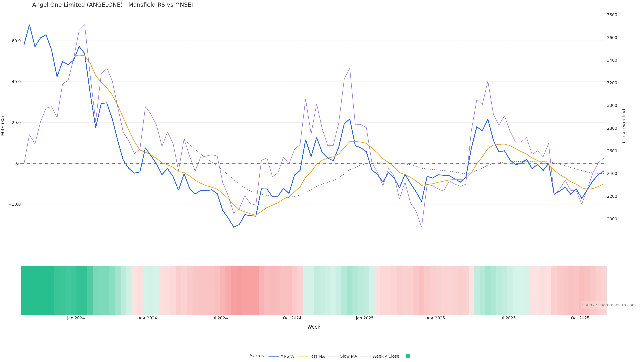Click the Jan 2025 x-axis label
644x362 pixels.
(364, 318)
